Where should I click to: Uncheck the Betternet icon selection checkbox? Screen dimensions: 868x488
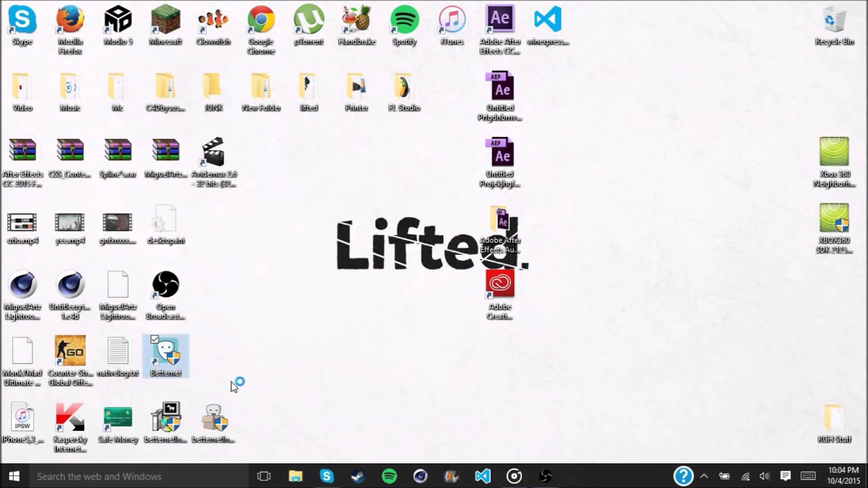pos(155,339)
